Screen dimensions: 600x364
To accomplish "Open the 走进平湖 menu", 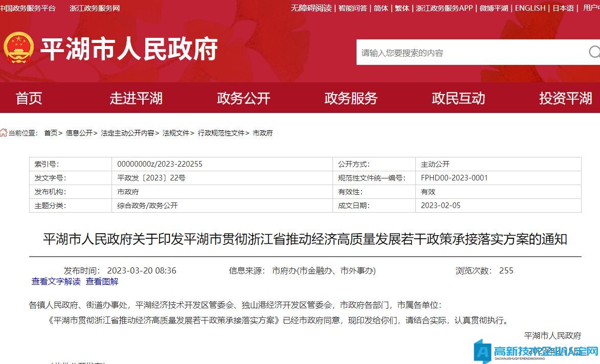I will click(136, 98).
